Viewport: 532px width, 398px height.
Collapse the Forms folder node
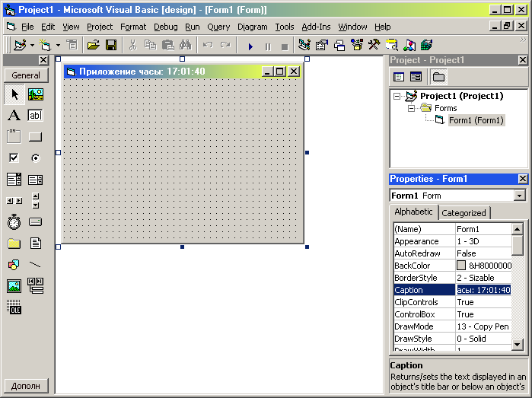click(x=411, y=108)
